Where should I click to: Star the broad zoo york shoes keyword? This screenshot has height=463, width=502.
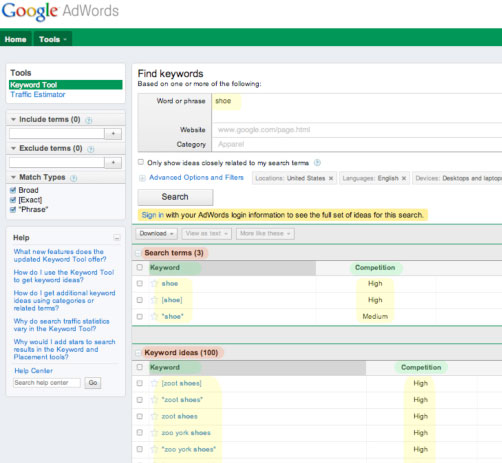point(154,433)
